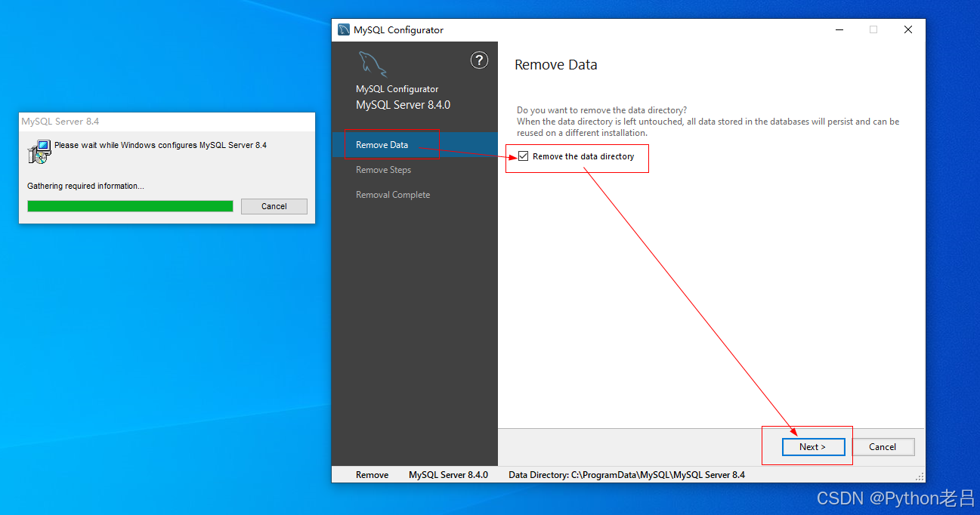Click 'Gathering required information...' text

(x=85, y=186)
